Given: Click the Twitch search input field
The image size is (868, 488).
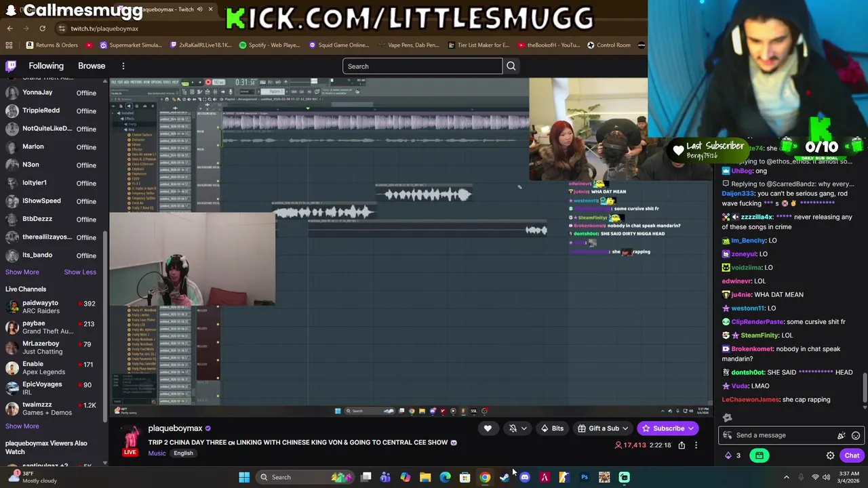Looking at the screenshot, I should click(x=422, y=66).
